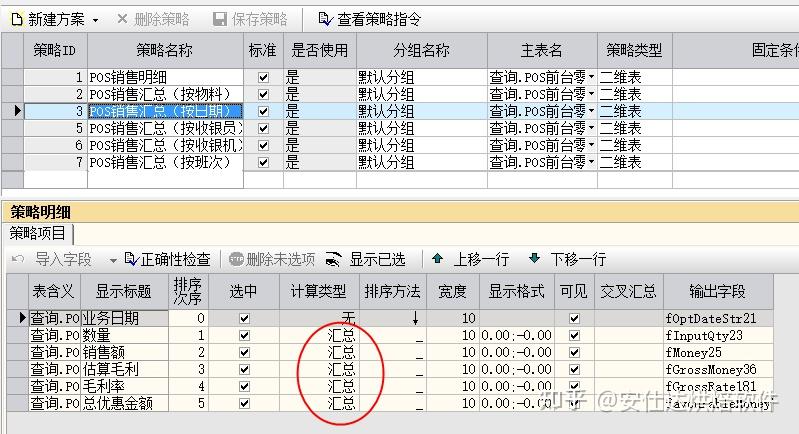Toggle 选中 checkbox for 业务日期 row

coord(244,318)
